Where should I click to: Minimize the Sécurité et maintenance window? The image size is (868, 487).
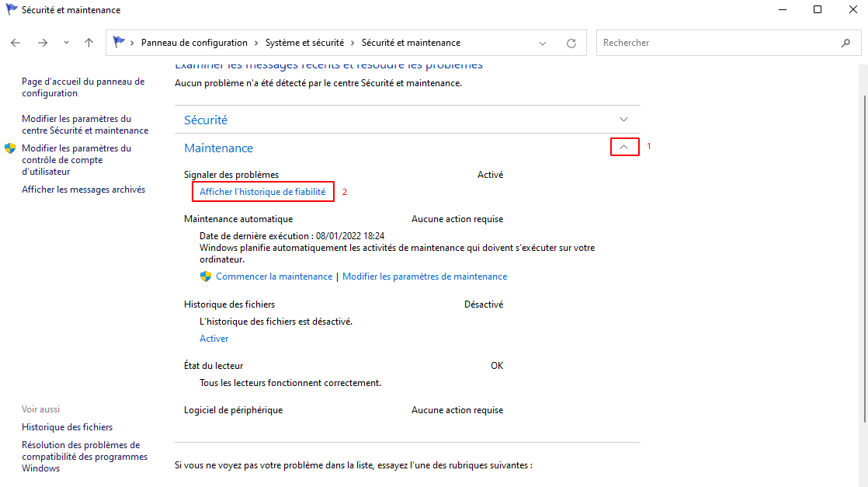(782, 9)
